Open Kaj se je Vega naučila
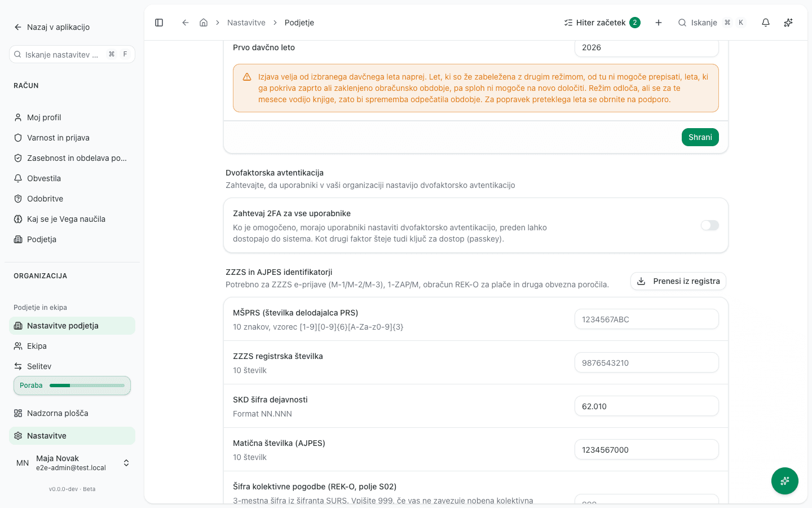This screenshot has height=508, width=812. pyautogui.click(x=72, y=219)
